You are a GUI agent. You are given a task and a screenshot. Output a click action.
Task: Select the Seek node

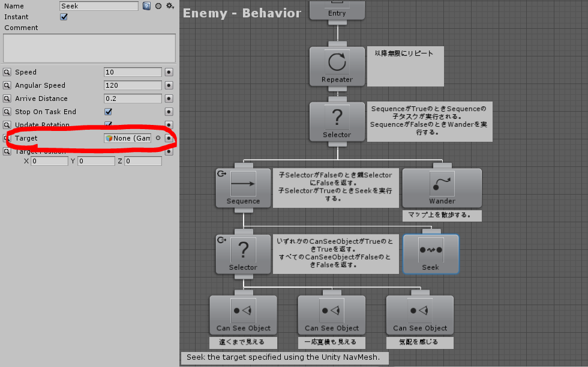tap(431, 254)
